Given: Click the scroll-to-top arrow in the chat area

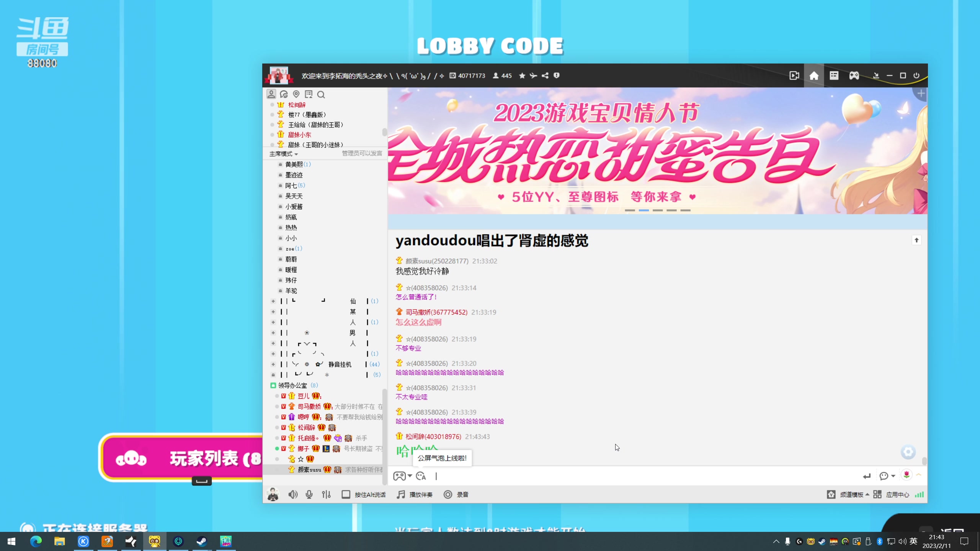Looking at the screenshot, I should [917, 240].
